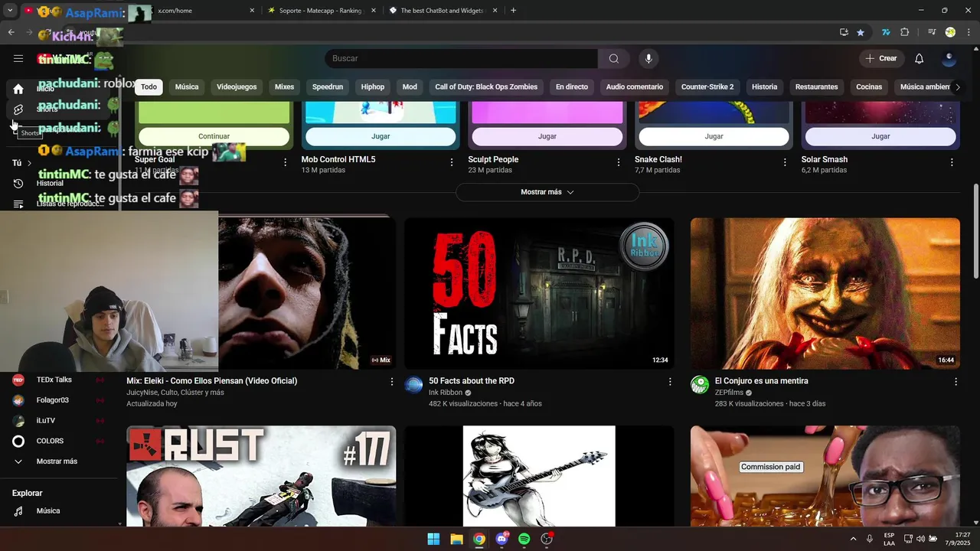
Task: Click Continuar on Super Goal
Action: coord(214,136)
